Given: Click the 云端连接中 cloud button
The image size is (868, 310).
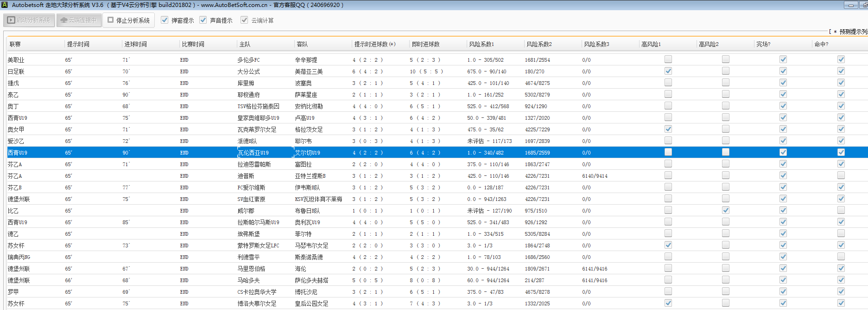Looking at the screenshot, I should click(x=79, y=20).
